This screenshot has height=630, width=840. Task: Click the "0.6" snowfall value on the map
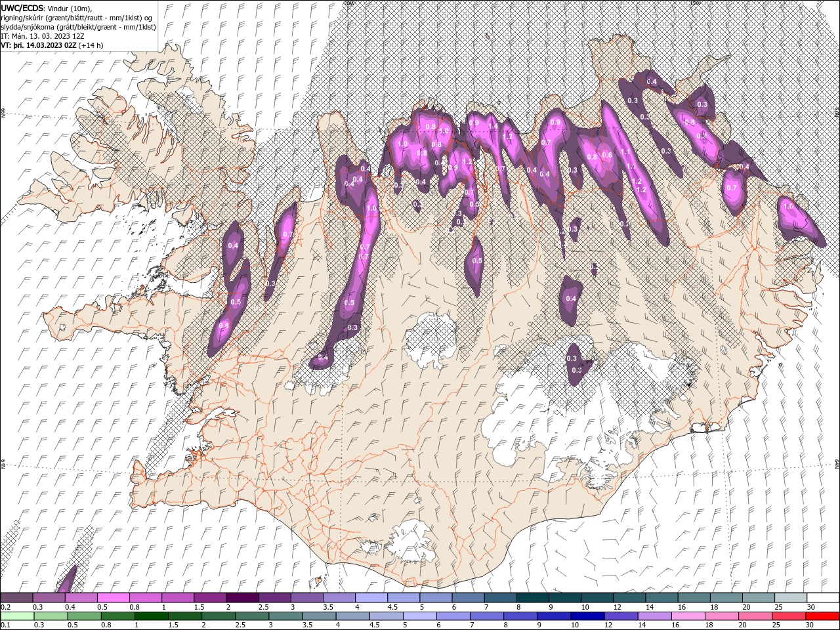[607, 156]
